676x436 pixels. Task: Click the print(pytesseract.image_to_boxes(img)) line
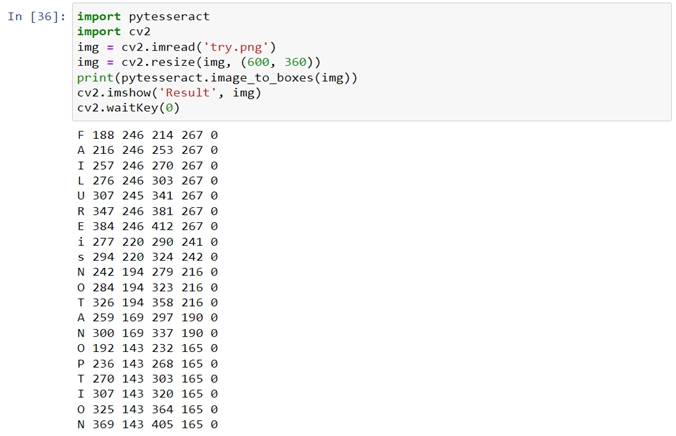[217, 78]
